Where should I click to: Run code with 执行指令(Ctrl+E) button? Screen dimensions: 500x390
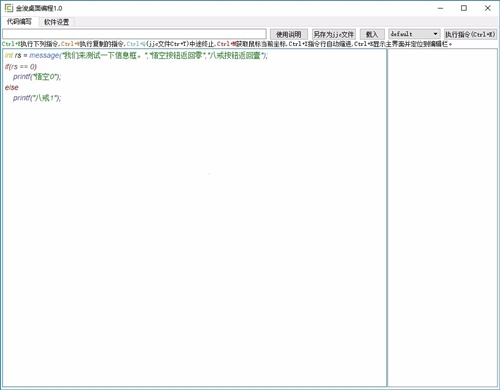point(470,34)
